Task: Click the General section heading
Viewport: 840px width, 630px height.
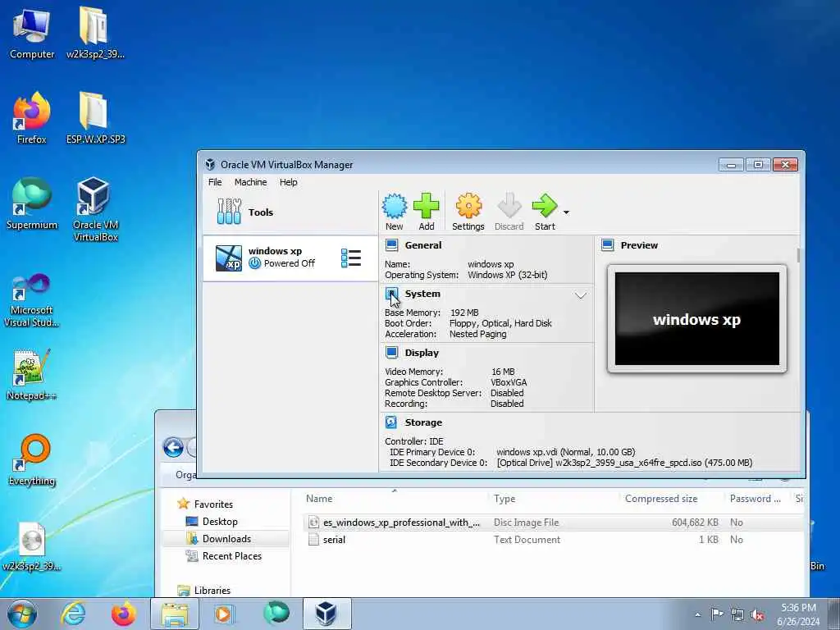Action: coord(423,245)
